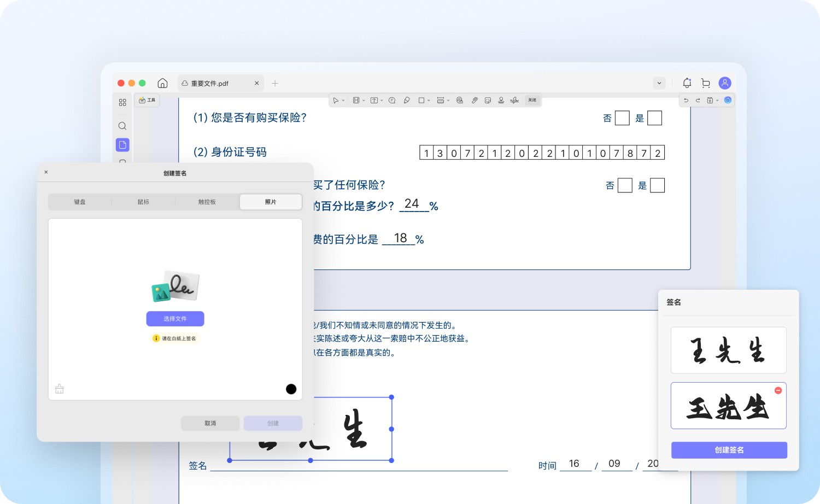Insert a sticker from toolbar
The image size is (820, 504).
click(488, 100)
